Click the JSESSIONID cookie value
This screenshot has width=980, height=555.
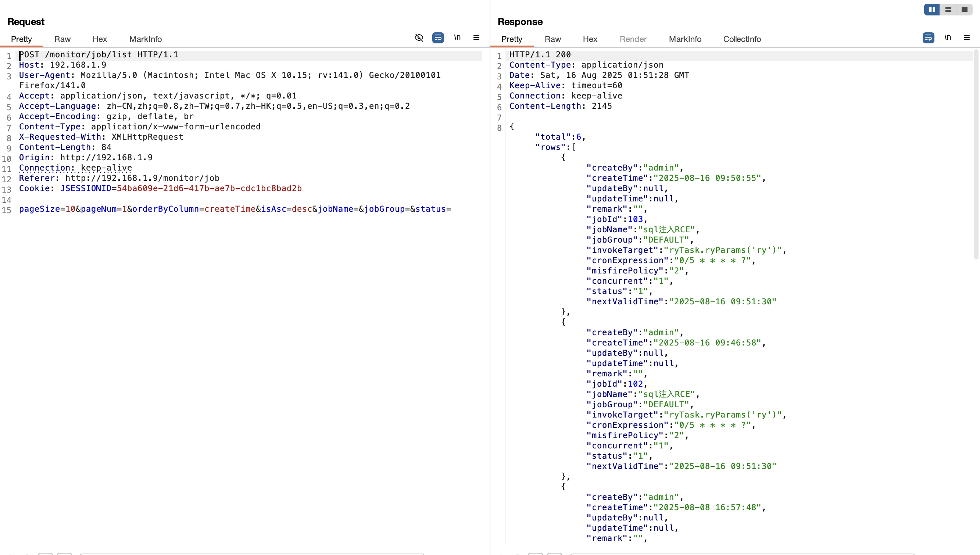[x=209, y=188]
